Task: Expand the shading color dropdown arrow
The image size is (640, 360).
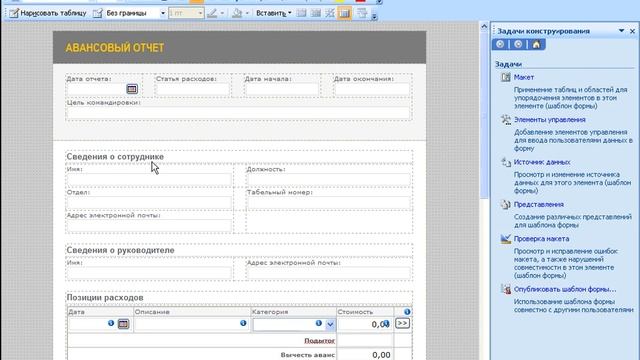Action: [247, 13]
